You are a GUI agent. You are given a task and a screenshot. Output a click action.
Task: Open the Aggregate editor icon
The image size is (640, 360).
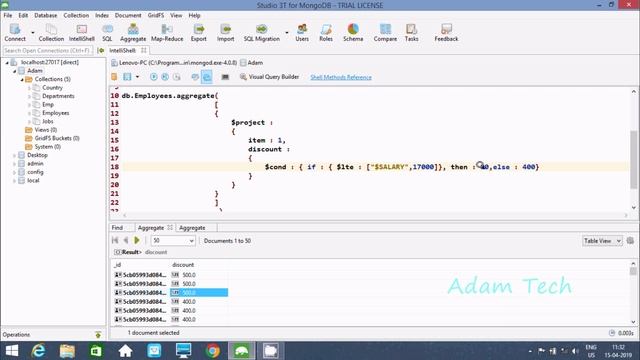pyautogui.click(x=133, y=33)
